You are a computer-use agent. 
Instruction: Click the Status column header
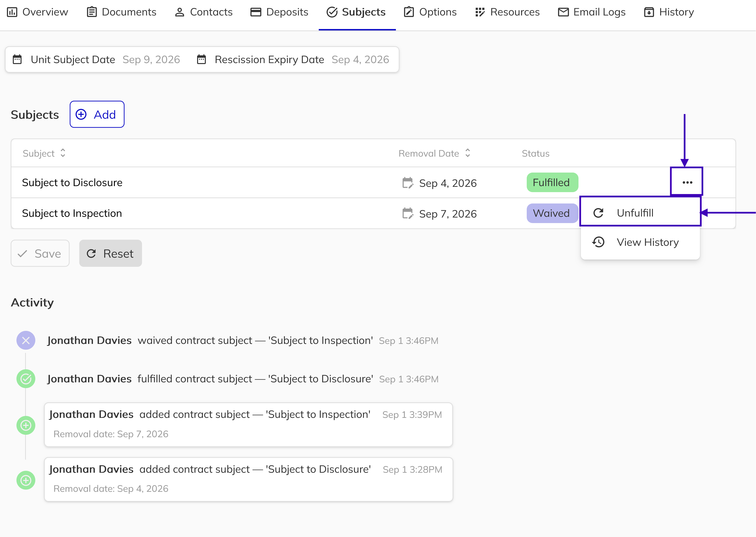click(x=535, y=153)
